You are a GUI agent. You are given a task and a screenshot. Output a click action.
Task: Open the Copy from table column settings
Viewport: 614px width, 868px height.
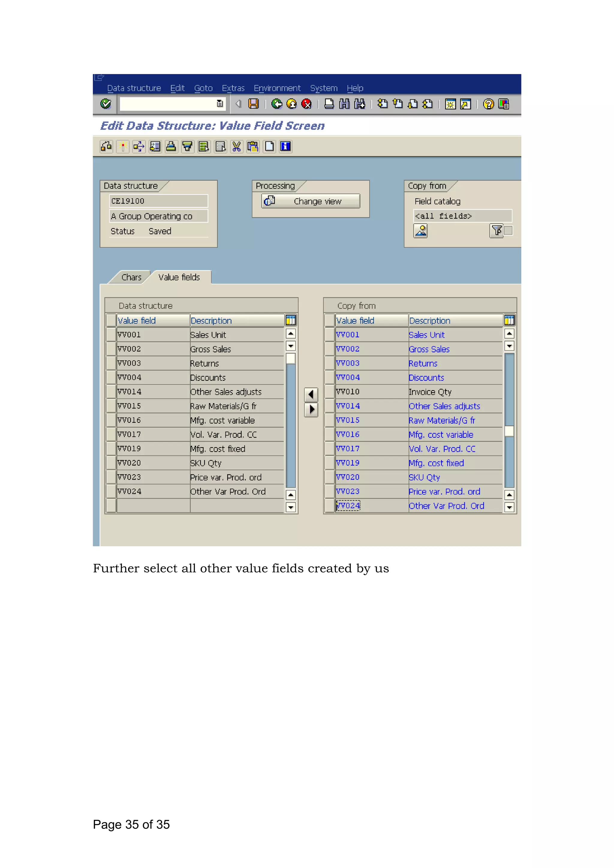point(509,320)
